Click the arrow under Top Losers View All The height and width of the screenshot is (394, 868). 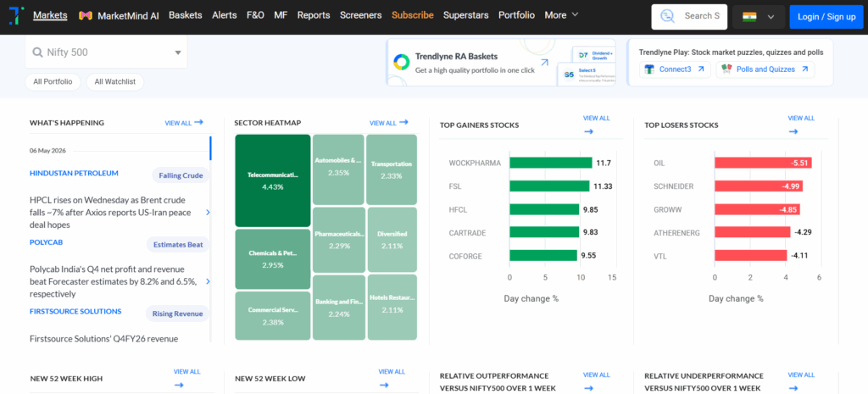point(793,131)
